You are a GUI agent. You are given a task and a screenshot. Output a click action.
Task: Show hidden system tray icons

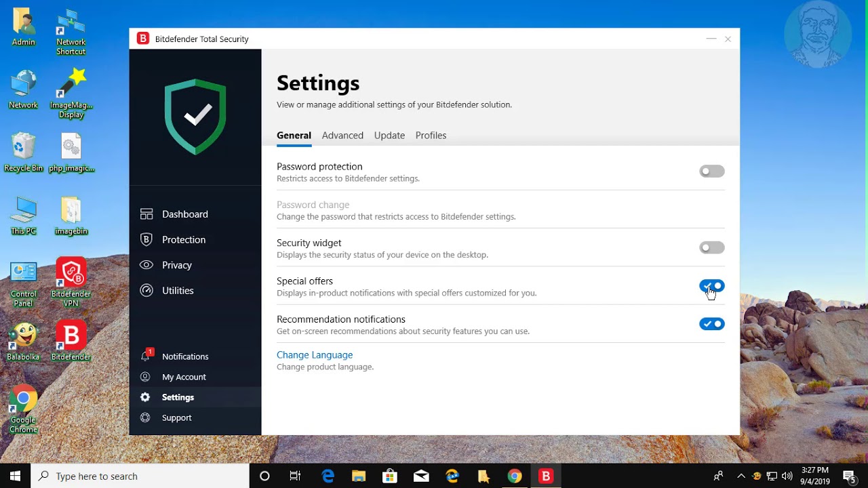(x=741, y=476)
